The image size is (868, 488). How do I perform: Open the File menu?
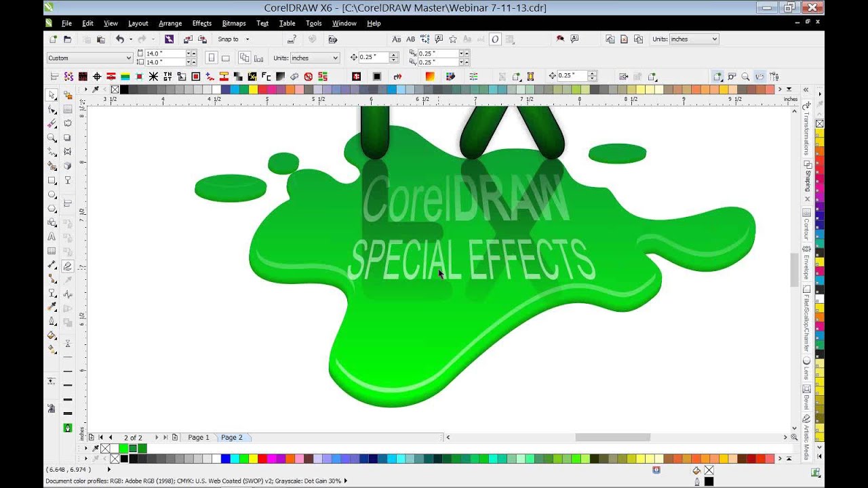pyautogui.click(x=66, y=23)
